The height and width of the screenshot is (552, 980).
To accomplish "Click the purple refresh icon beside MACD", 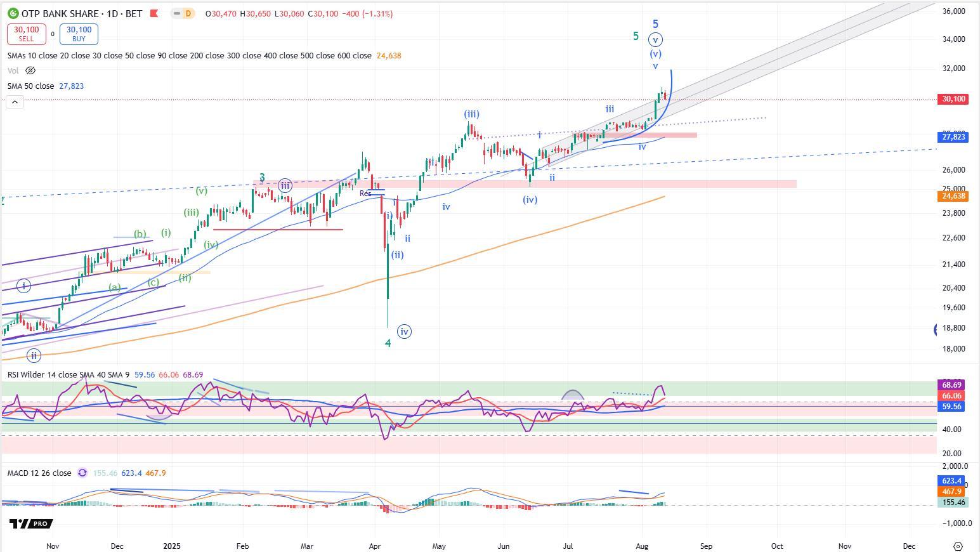I will point(82,473).
